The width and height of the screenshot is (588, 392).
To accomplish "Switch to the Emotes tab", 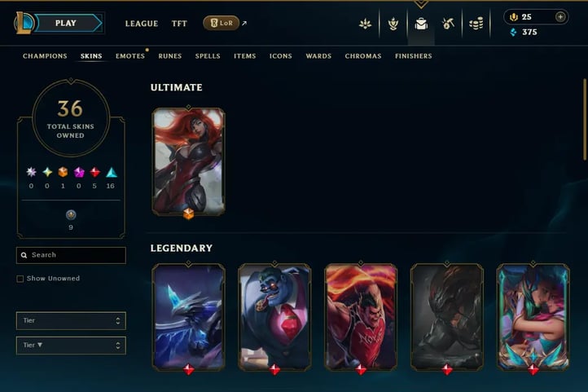I will (x=130, y=56).
